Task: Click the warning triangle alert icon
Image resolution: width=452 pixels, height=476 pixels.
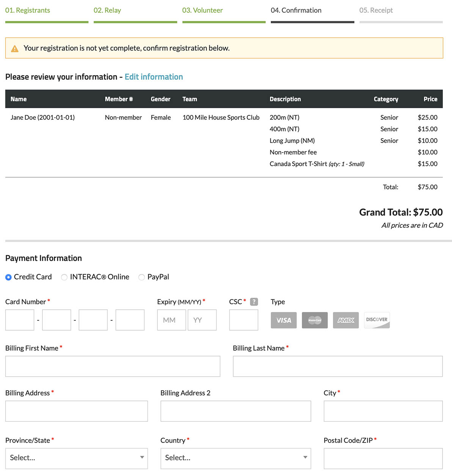Action: pos(15,49)
